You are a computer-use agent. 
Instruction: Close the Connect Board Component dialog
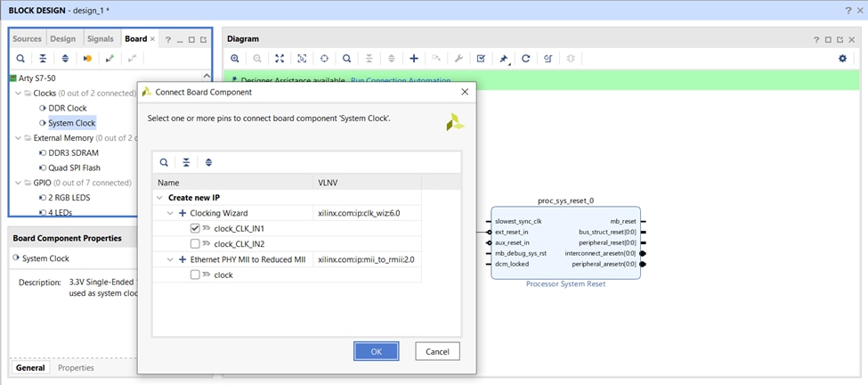(x=465, y=92)
